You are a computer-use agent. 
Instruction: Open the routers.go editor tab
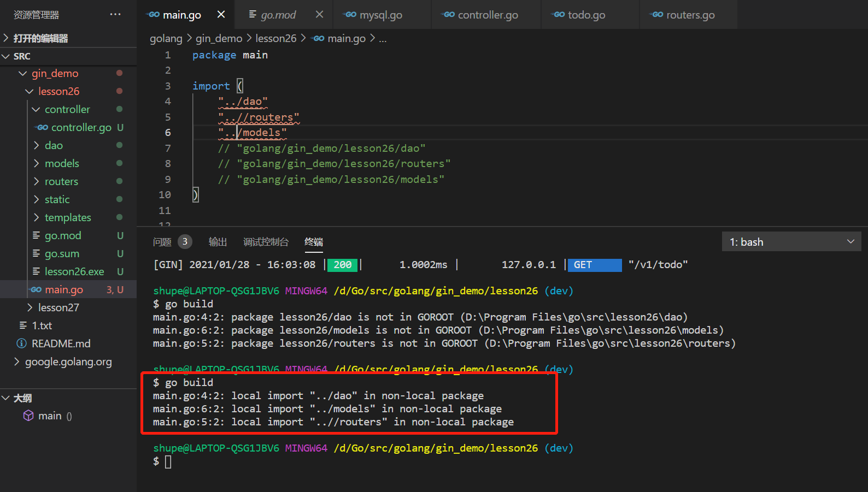pyautogui.click(x=690, y=15)
